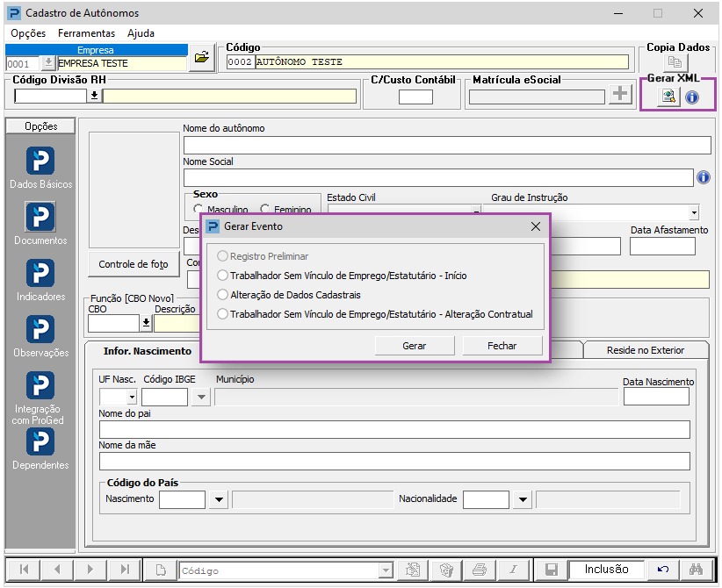
Task: Open the Empresa folder browse icon
Action: tap(202, 58)
